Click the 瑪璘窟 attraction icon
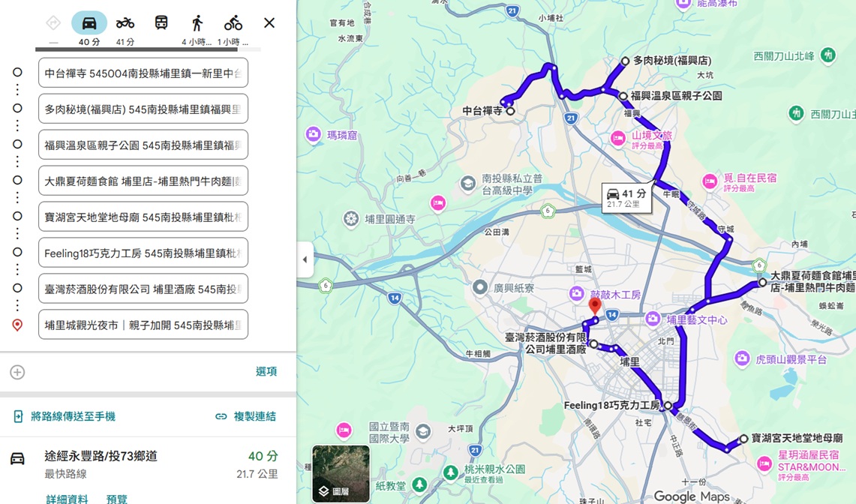Viewport: 856px width, 504px height. (x=314, y=134)
